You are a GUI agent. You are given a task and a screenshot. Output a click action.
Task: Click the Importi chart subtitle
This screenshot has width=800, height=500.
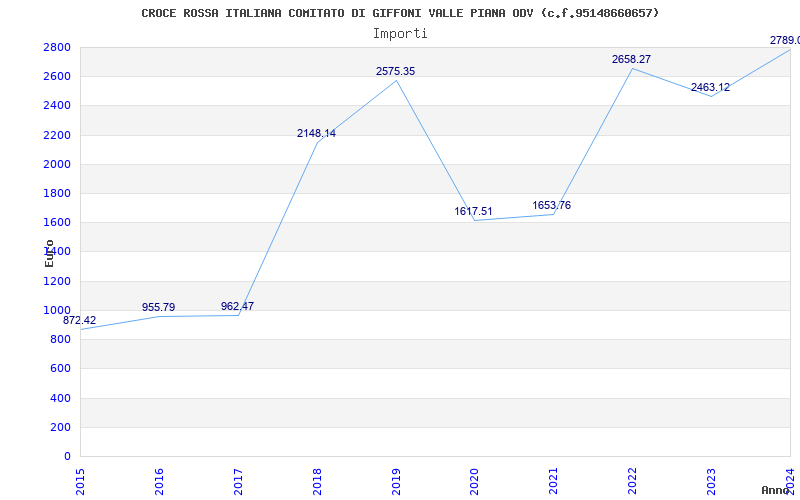(400, 34)
